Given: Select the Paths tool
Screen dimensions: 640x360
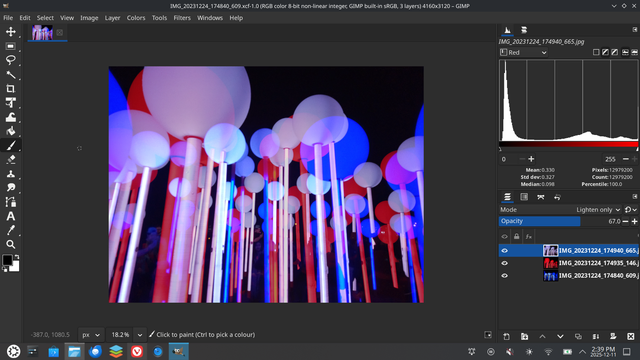Looking at the screenshot, I should (x=11, y=202).
